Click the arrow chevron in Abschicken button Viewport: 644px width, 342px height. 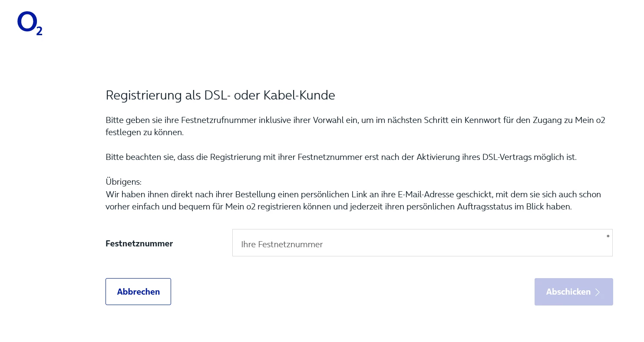tap(598, 292)
